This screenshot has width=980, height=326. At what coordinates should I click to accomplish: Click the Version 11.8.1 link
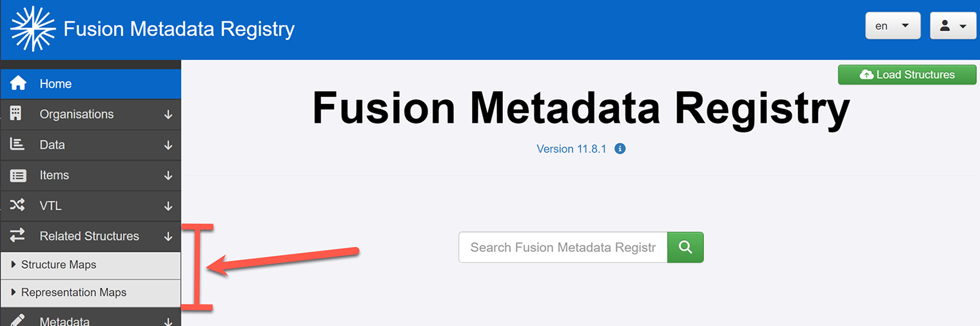571,149
